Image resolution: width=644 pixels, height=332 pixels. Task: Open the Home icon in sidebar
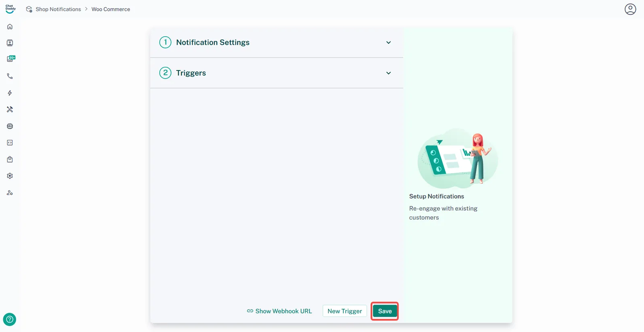[x=10, y=27]
